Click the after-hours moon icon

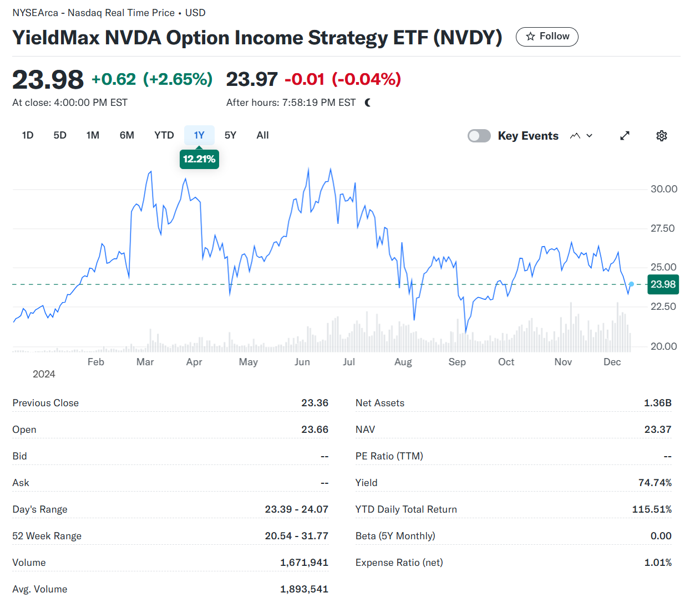368,103
